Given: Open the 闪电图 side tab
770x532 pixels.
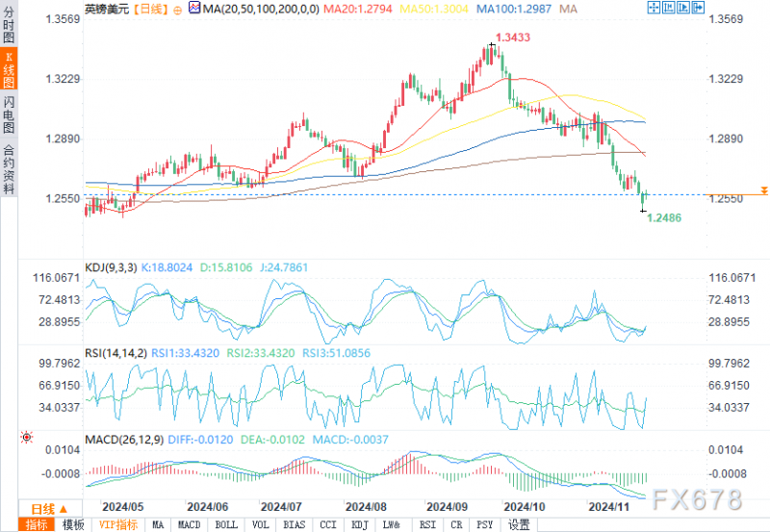Looking at the screenshot, I should (x=9, y=115).
